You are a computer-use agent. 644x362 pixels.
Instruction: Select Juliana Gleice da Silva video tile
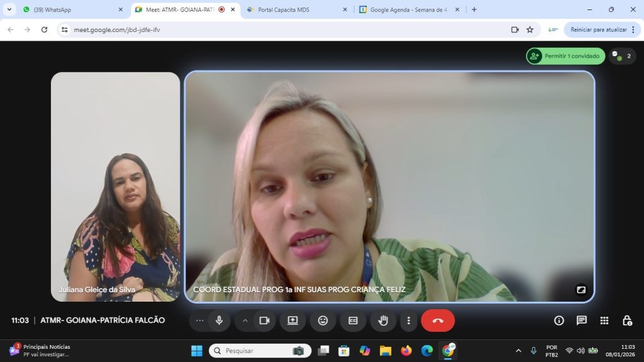[116, 187]
